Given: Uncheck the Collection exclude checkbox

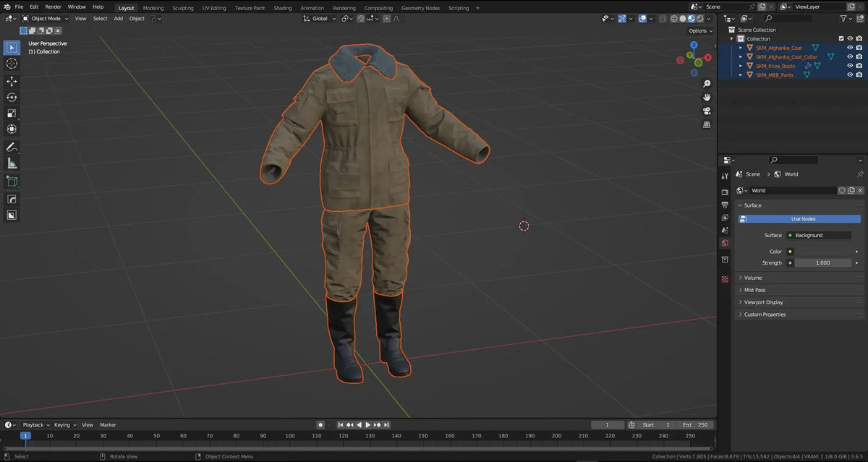Looking at the screenshot, I should [x=841, y=39].
